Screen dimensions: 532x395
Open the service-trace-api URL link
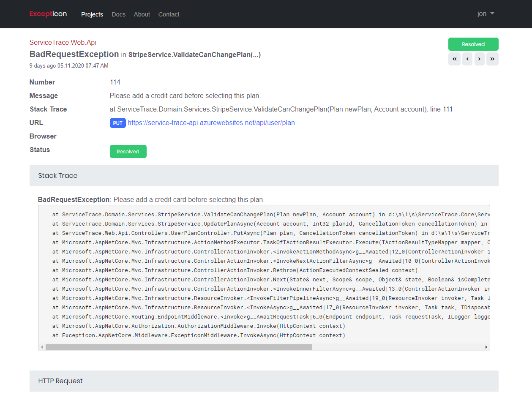(211, 123)
